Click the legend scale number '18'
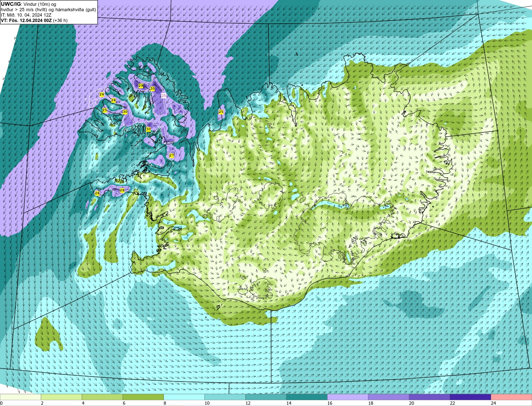The image size is (532, 406). [x=370, y=403]
